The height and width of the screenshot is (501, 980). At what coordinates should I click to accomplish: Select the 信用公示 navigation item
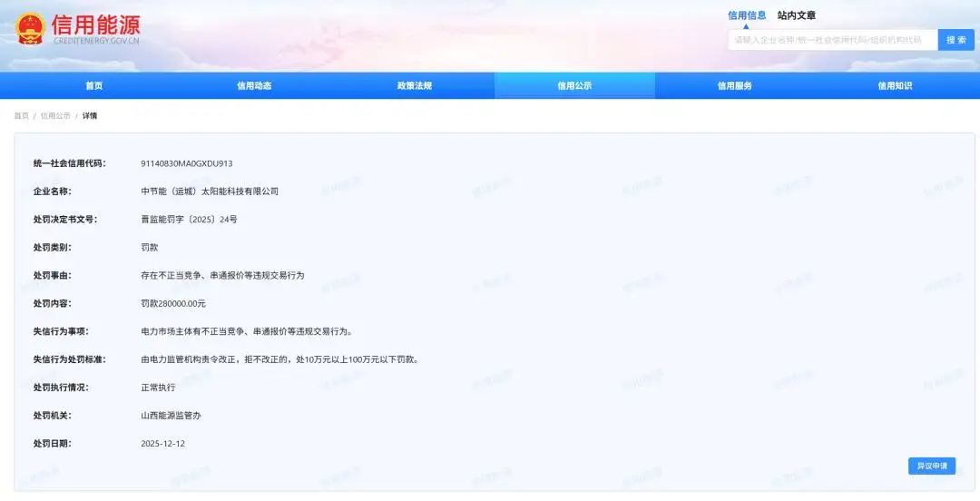pos(574,86)
